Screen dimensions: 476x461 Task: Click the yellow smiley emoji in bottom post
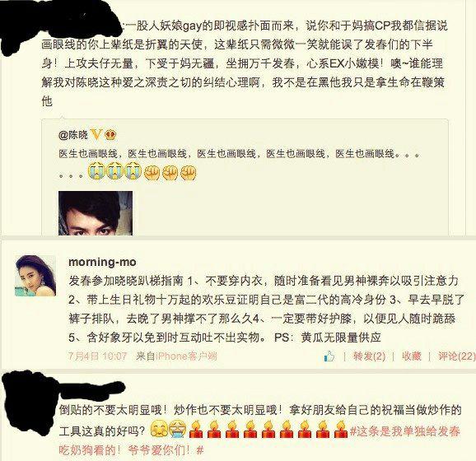[159, 429]
